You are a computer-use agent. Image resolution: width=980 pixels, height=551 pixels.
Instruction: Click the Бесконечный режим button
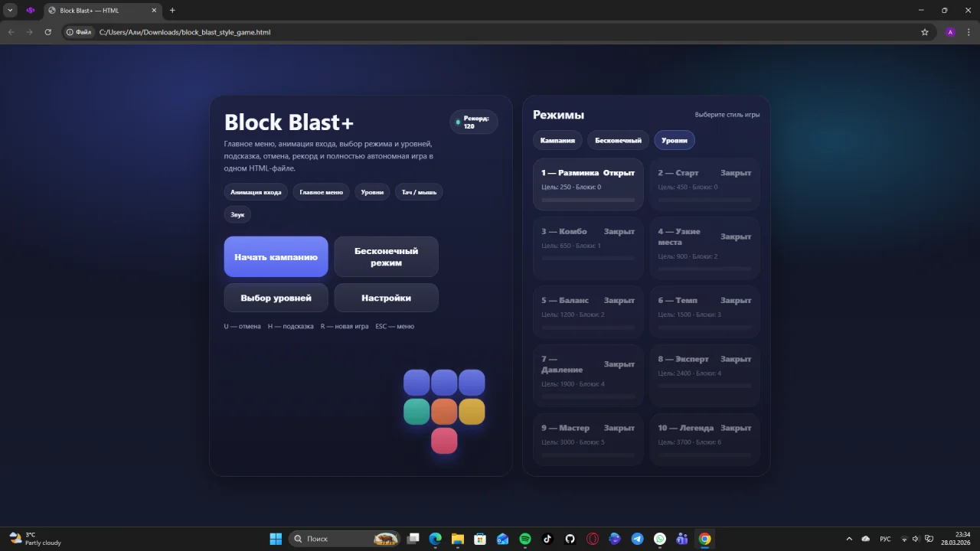coord(387,256)
